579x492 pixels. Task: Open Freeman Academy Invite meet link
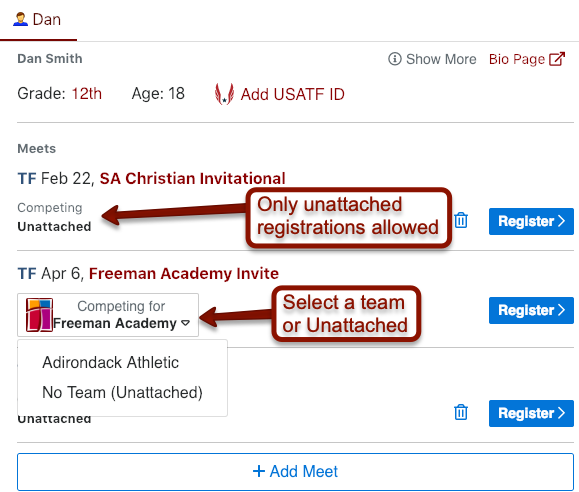coord(184,274)
